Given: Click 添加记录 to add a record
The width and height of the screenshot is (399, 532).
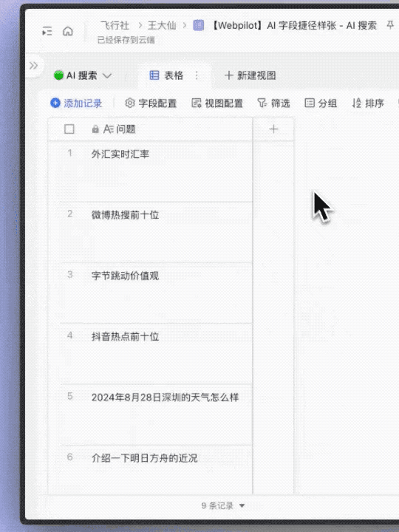Looking at the screenshot, I should pyautogui.click(x=76, y=103).
